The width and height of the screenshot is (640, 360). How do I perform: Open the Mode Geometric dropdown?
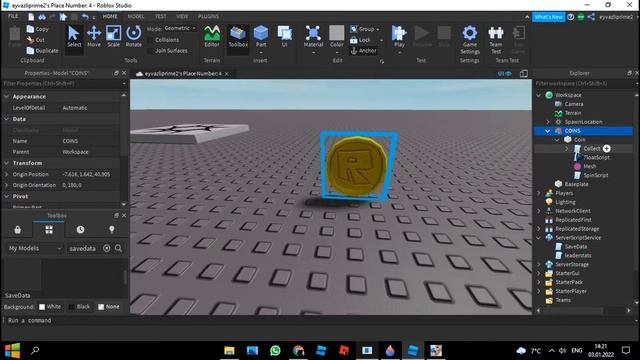tap(180, 28)
